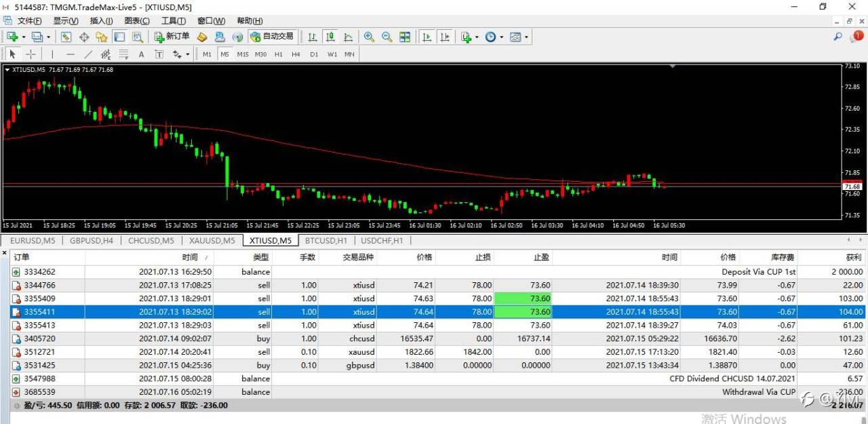Expand the new chart dropdown arrow
The height and width of the screenshot is (424, 868).
pyautogui.click(x=23, y=37)
